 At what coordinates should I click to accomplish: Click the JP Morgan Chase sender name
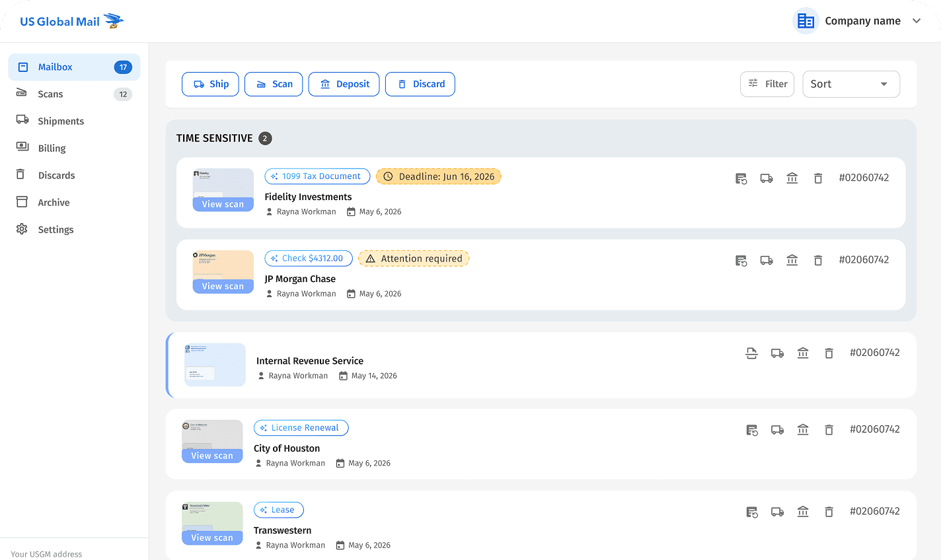coord(300,279)
